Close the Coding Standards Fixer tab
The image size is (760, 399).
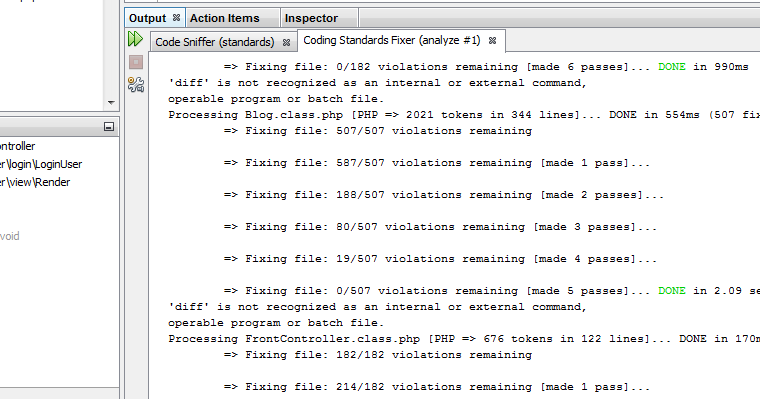(492, 41)
